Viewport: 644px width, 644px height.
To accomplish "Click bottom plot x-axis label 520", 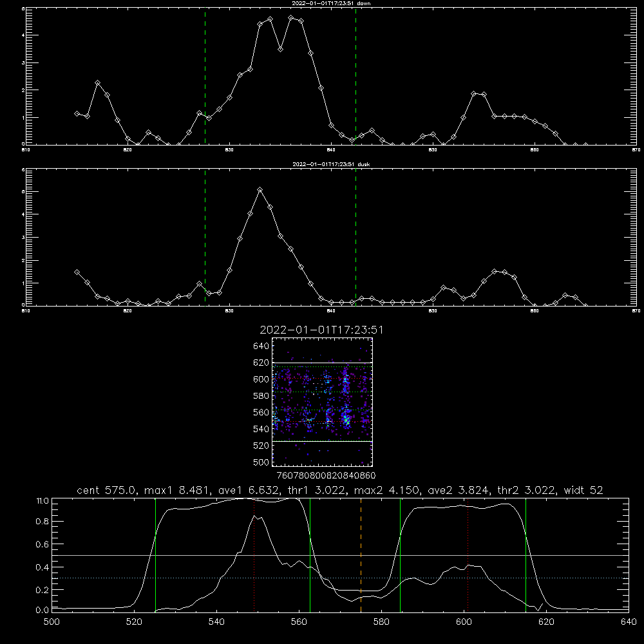I will [134, 622].
